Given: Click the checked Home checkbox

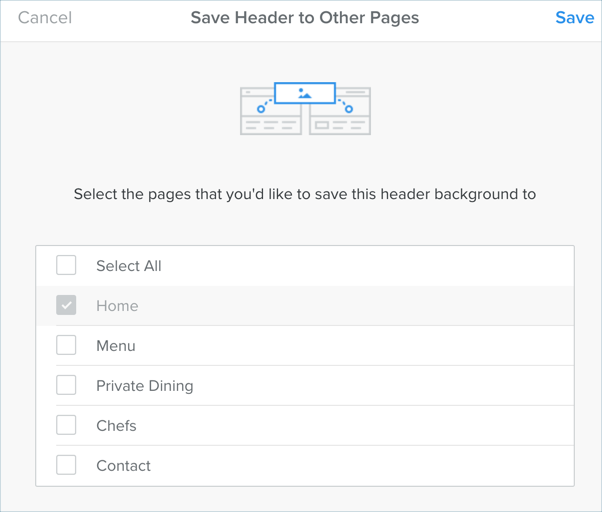Looking at the screenshot, I should pyautogui.click(x=66, y=305).
